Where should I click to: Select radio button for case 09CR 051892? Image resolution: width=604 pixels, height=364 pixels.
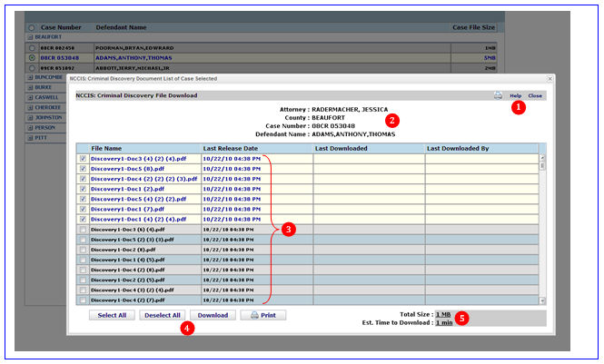click(32, 68)
